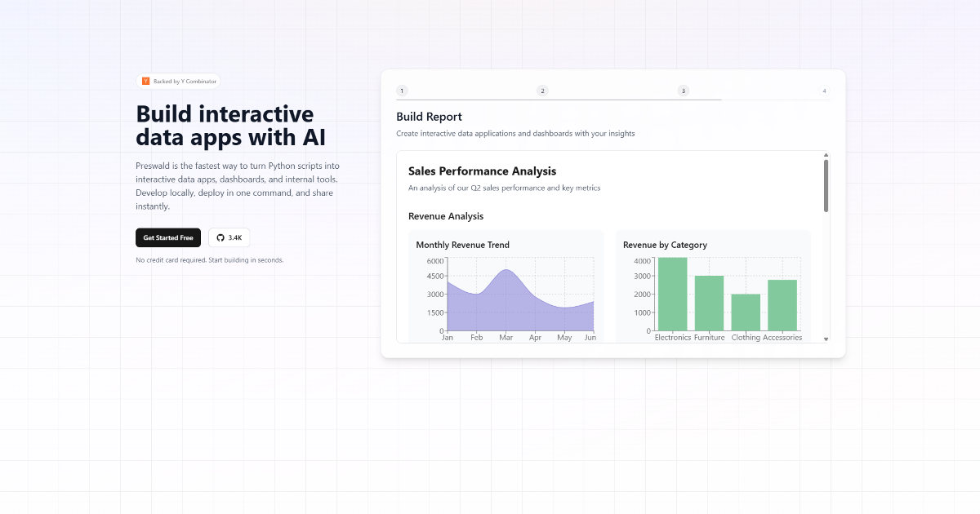Select the Furniture bar in the category chart
Viewport: 980px width, 514px height.
pyautogui.click(x=709, y=303)
